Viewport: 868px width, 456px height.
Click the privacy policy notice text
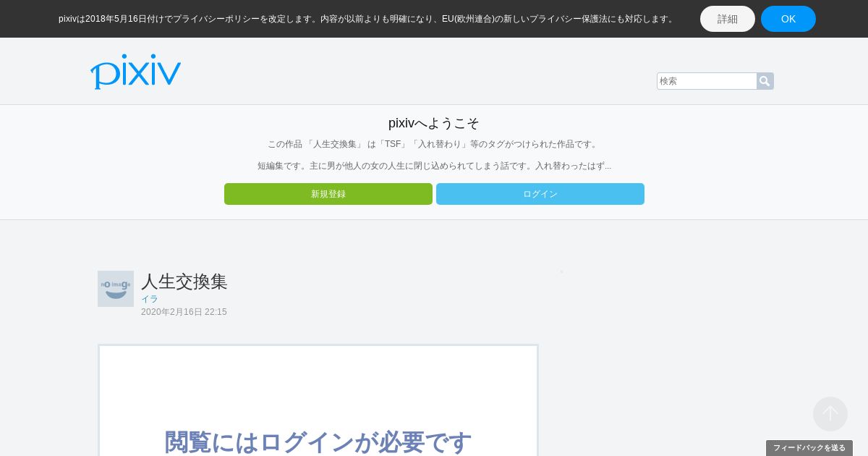pos(367,19)
